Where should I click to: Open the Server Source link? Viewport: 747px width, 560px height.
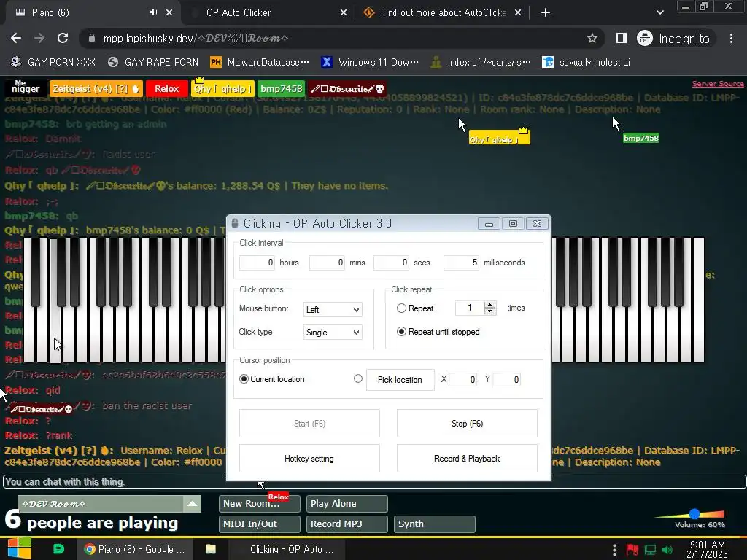pos(718,84)
